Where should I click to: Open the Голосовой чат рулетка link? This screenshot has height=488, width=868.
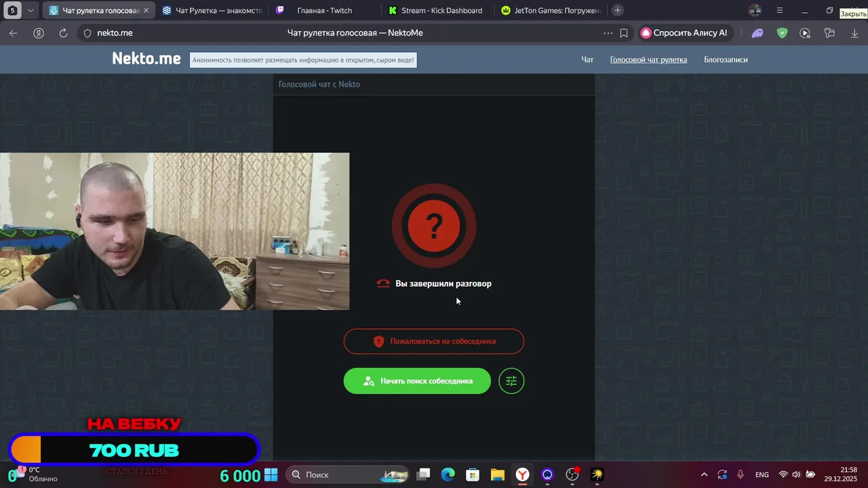(648, 60)
